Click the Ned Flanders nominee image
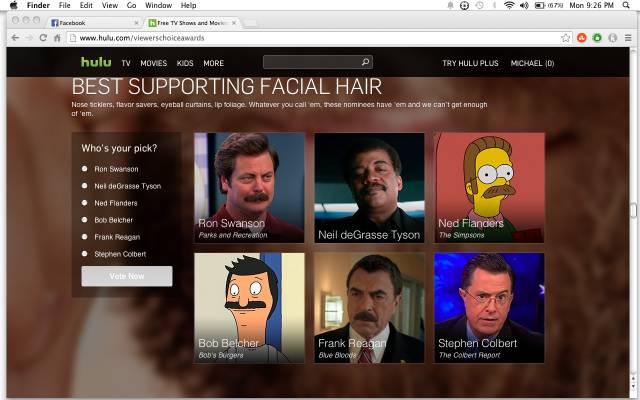Image resolution: width=640 pixels, height=400 pixels. coord(489,188)
